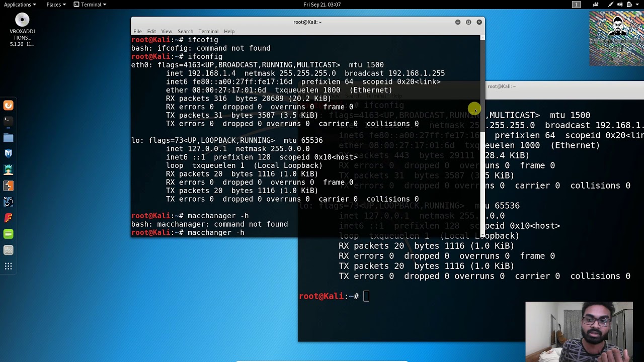Screen dimensions: 644x362
Task: Click the root@Kali front window title bar
Action: (x=307, y=22)
